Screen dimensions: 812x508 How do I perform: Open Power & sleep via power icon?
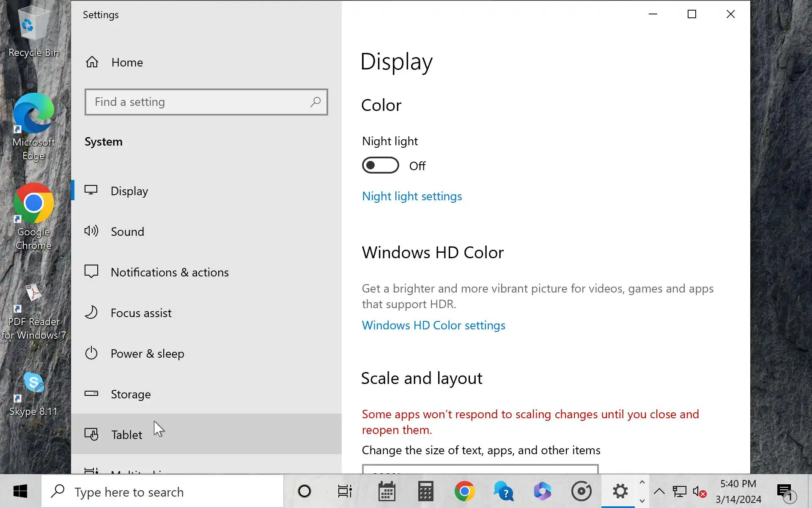tap(91, 353)
